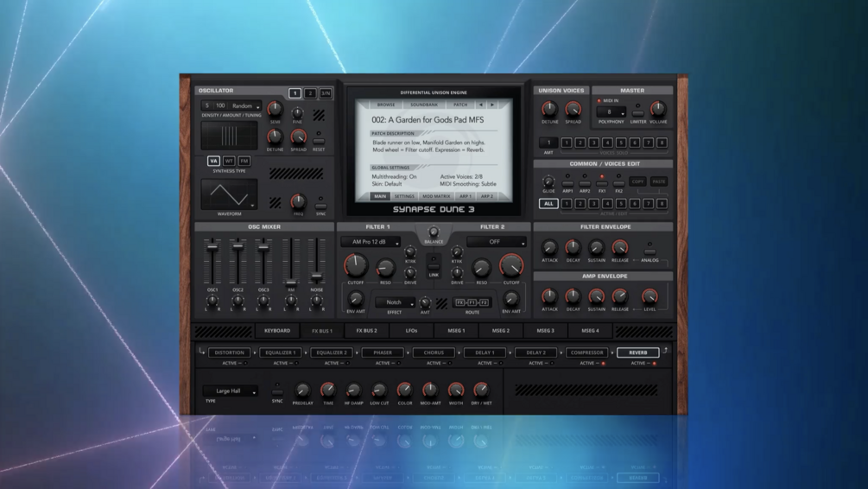
Task: Click the reverb DRY / WET knob
Action: [481, 391]
